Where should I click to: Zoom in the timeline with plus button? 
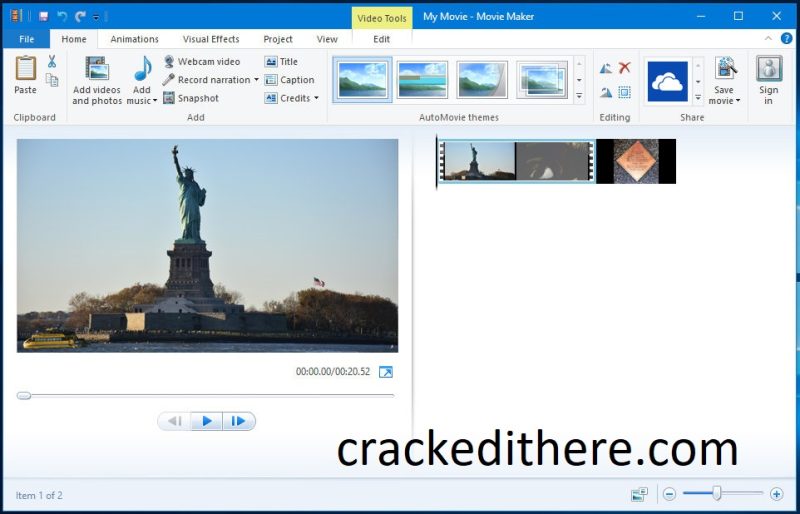click(x=777, y=494)
